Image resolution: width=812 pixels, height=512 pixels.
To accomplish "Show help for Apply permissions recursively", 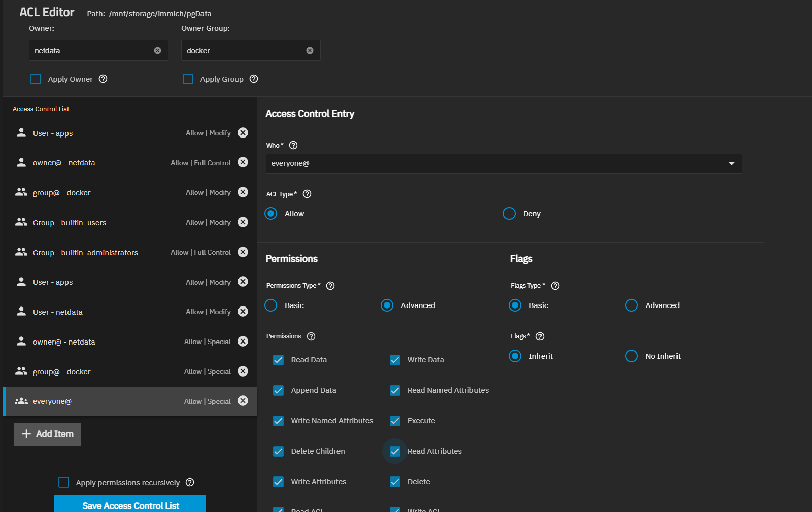I will (190, 482).
